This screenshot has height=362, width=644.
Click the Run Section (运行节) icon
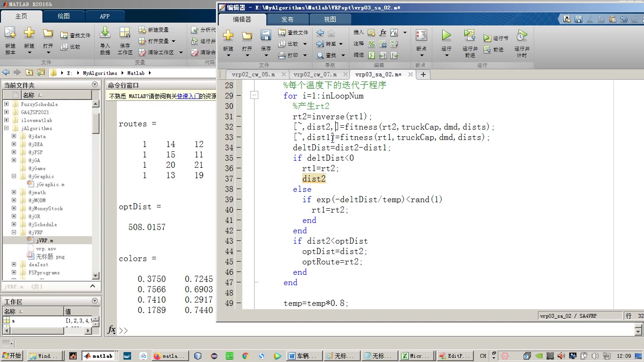[487, 38]
